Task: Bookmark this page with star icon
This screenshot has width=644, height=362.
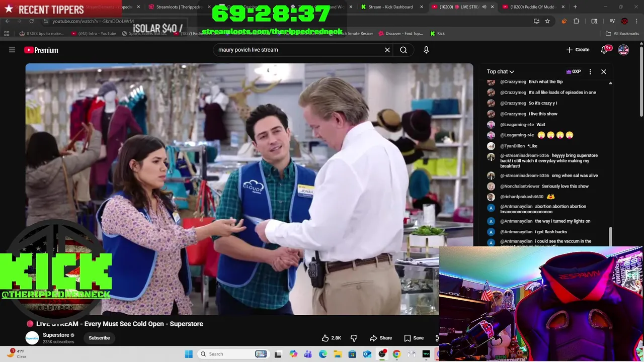Action: tap(547, 21)
